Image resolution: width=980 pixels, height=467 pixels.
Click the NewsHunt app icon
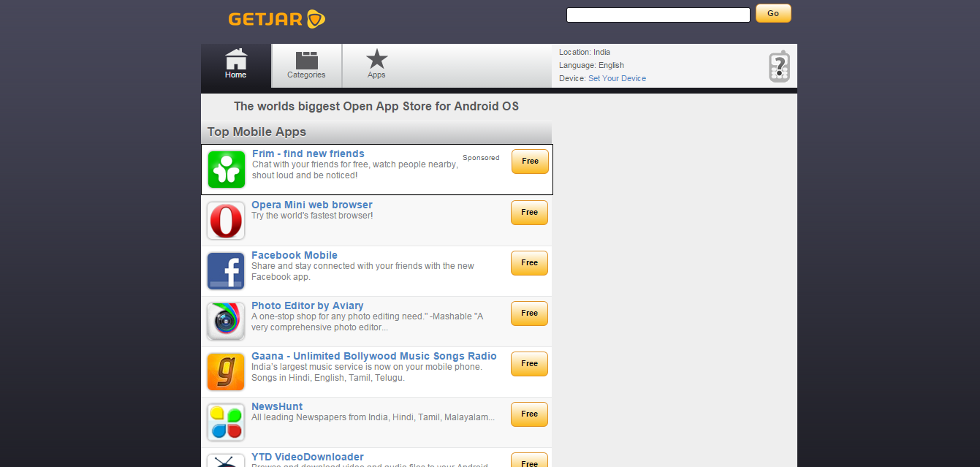click(x=226, y=422)
